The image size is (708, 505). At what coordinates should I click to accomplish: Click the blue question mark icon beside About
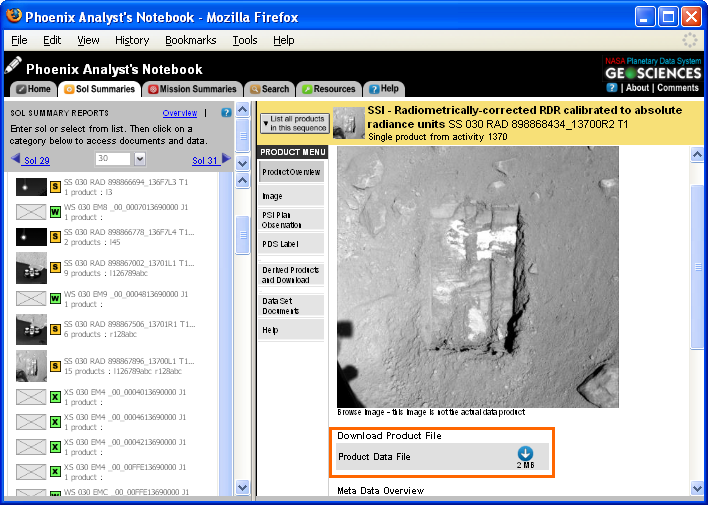612,88
